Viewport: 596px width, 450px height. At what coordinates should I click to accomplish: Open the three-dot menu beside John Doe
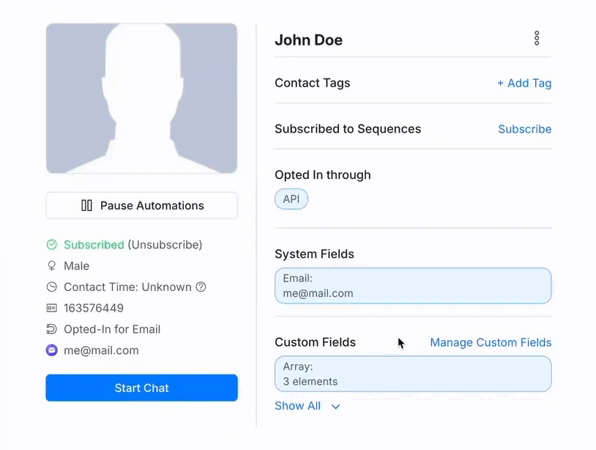tap(536, 38)
